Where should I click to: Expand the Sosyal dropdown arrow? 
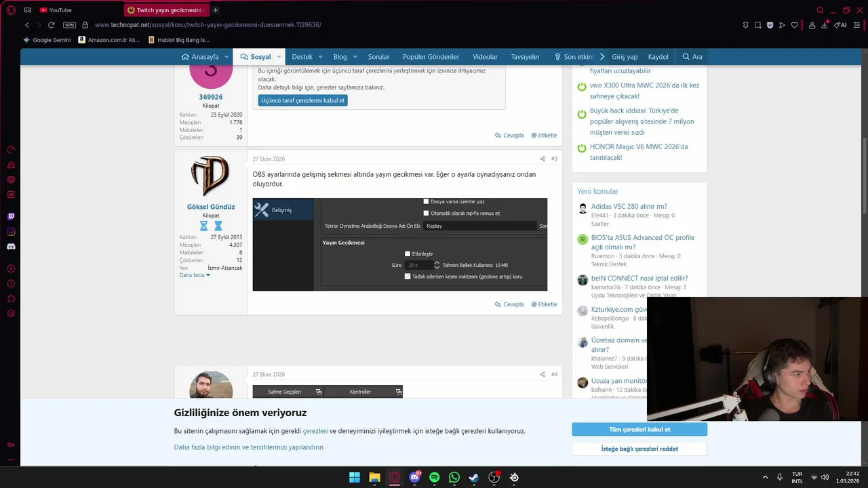click(x=278, y=57)
